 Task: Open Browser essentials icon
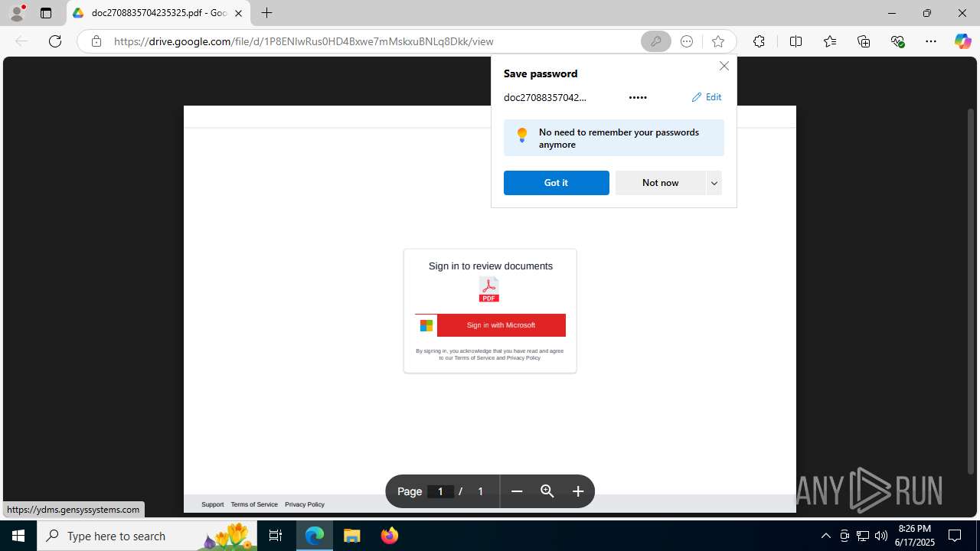tap(898, 41)
